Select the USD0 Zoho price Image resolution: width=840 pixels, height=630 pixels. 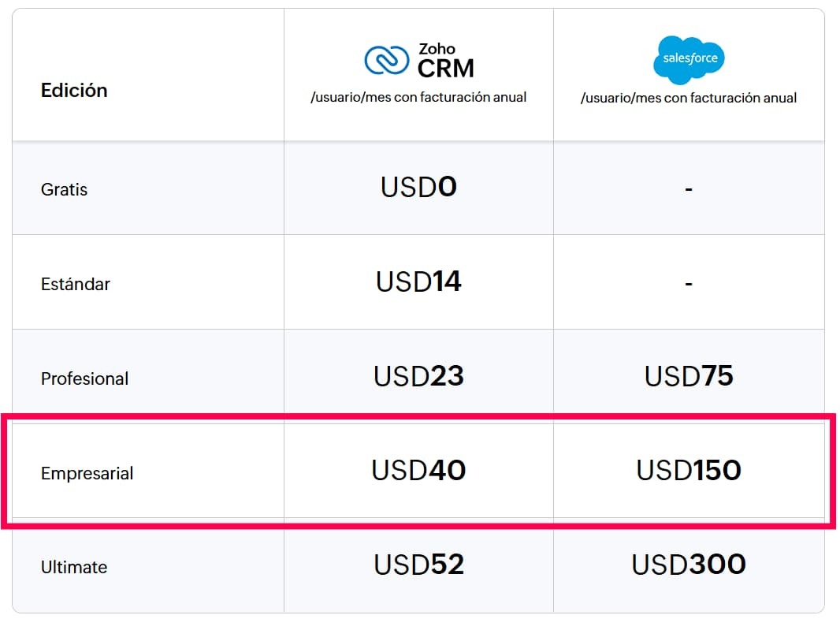[x=418, y=187]
